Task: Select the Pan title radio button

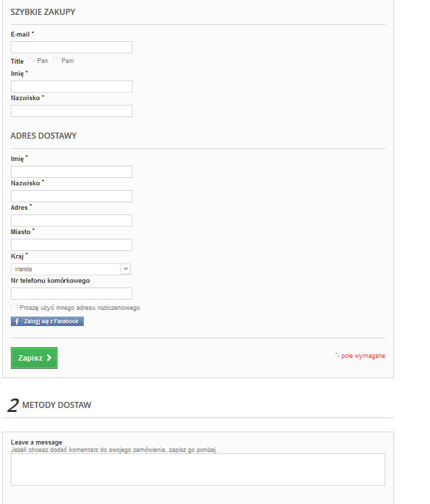Action: click(x=31, y=61)
